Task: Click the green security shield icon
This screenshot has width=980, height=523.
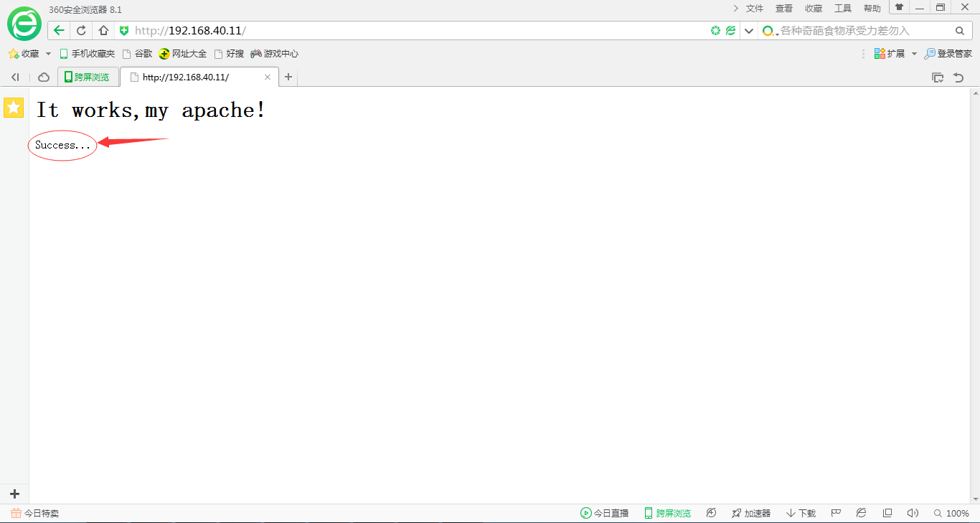Action: tap(124, 31)
